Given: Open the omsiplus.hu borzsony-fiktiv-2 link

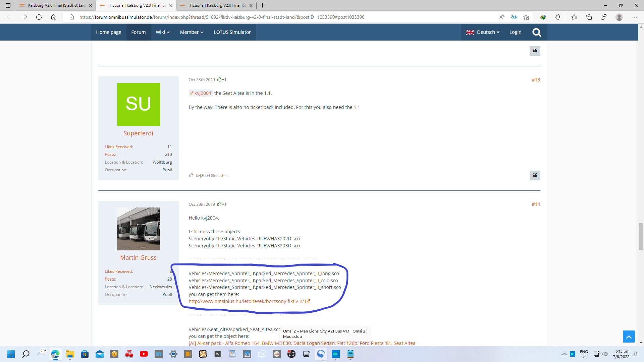Looking at the screenshot, I should 246,301.
